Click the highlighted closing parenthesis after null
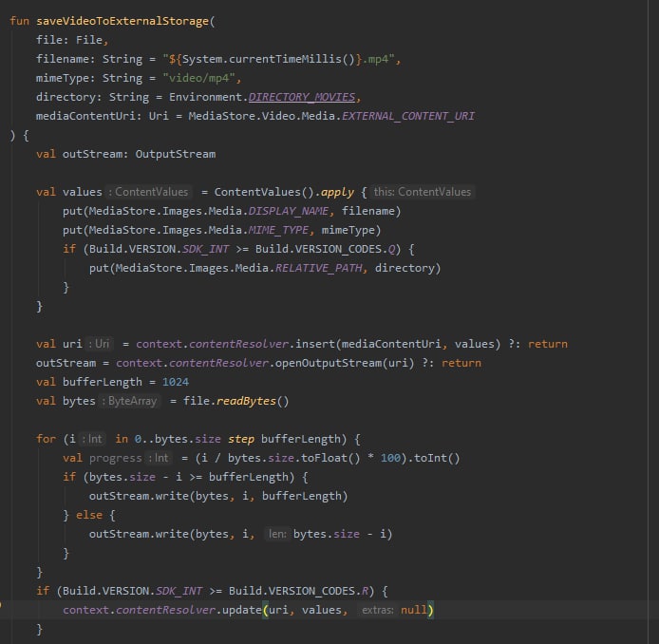 tap(430, 610)
